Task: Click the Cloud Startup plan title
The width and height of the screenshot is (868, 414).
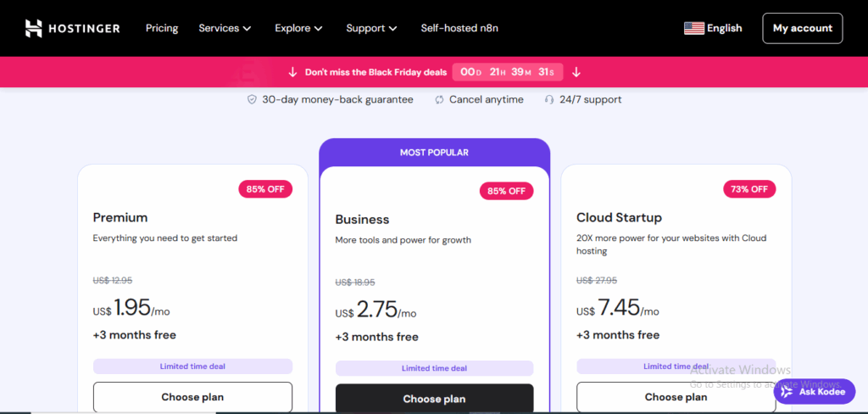Action: coord(619,217)
